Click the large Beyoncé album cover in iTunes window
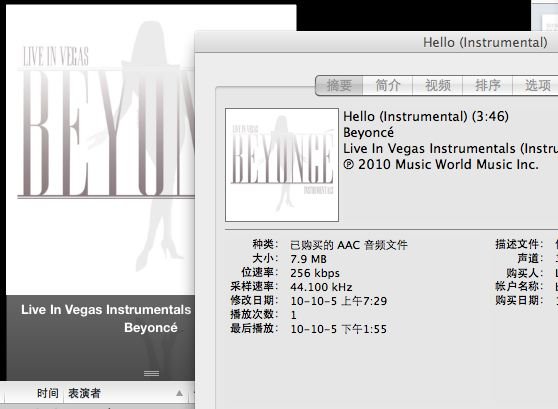The image size is (558, 409). click(x=100, y=150)
